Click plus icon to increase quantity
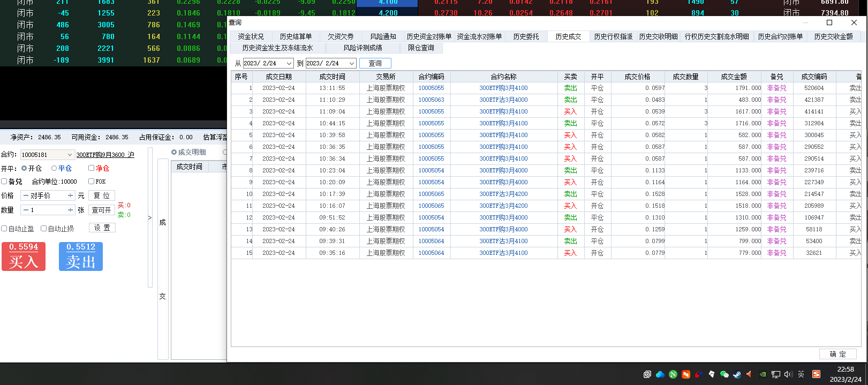The height and width of the screenshot is (385, 868). (70, 210)
